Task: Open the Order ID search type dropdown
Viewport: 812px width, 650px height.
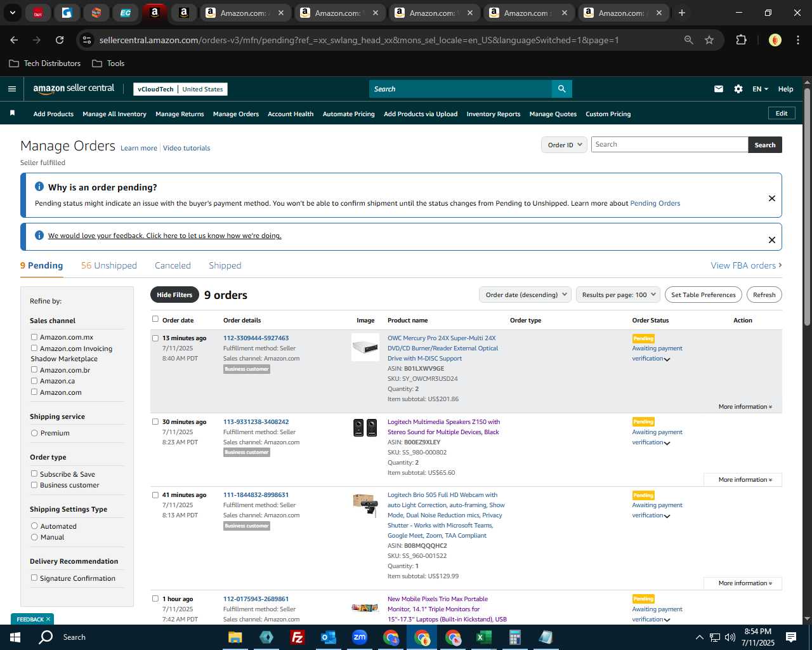Action: coord(565,145)
